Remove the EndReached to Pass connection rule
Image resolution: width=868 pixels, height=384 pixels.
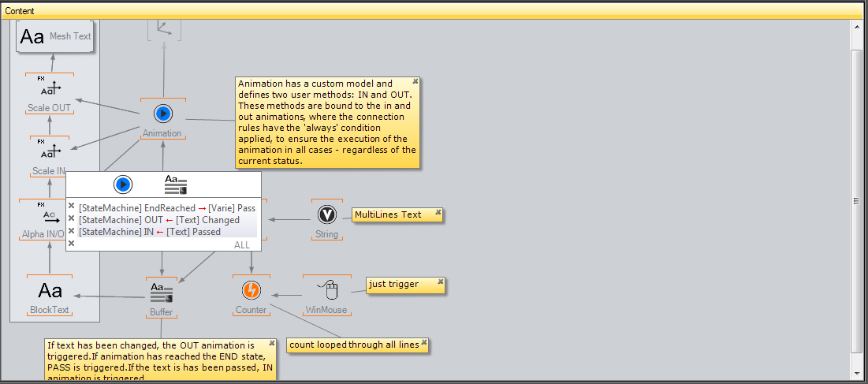point(72,207)
